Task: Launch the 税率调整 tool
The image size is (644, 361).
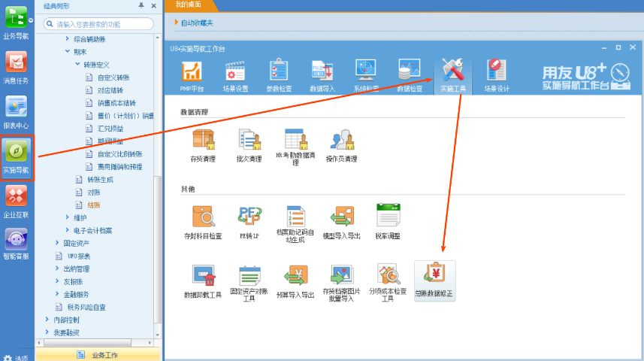Action: (387, 221)
